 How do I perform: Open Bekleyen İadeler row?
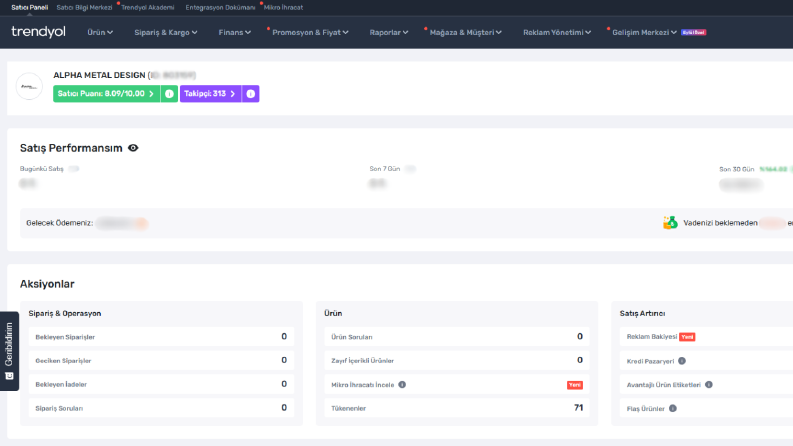(x=161, y=384)
